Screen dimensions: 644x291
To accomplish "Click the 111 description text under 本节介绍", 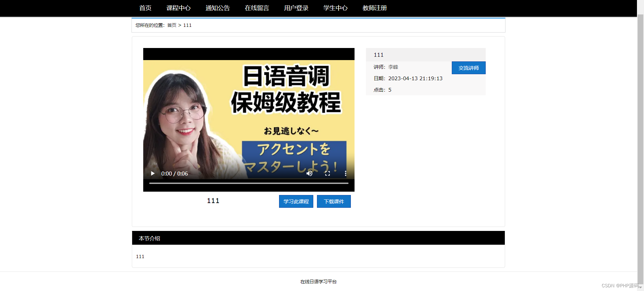I will [x=140, y=256].
